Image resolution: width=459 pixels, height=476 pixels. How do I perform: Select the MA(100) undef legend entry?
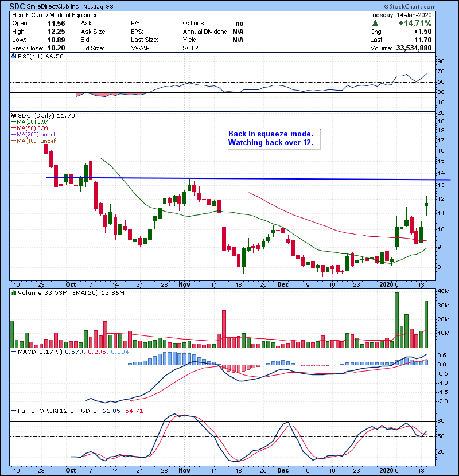pyautogui.click(x=33, y=141)
